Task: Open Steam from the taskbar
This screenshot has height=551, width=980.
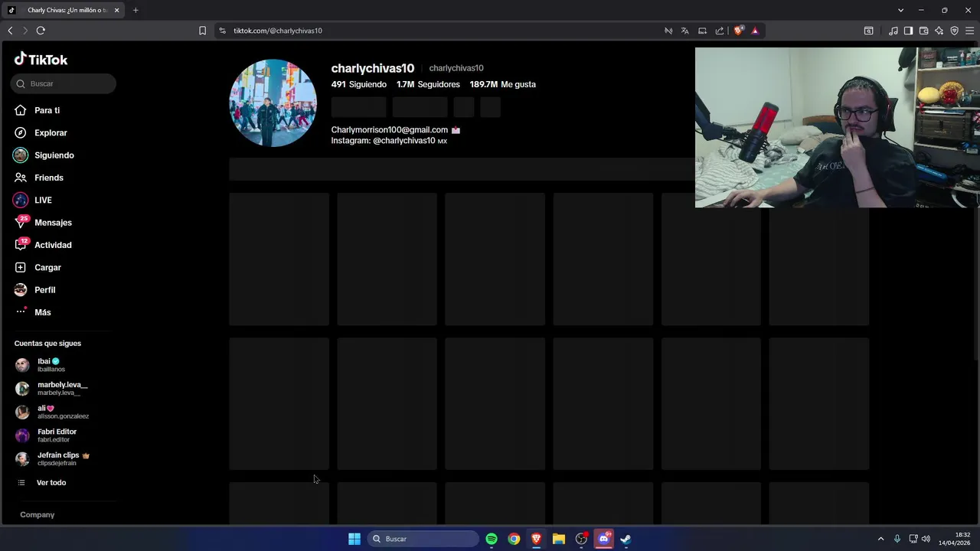Action: [626, 539]
